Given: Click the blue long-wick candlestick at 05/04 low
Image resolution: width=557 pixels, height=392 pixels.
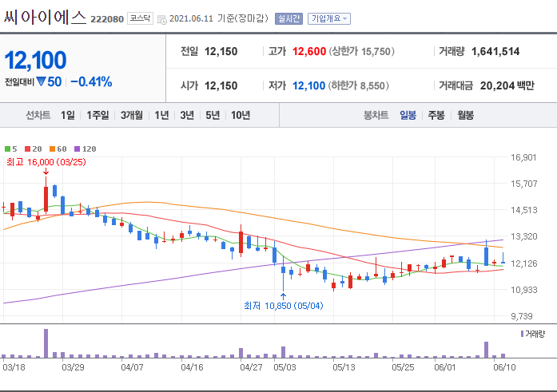Looking at the screenshot, I should pos(283,275).
